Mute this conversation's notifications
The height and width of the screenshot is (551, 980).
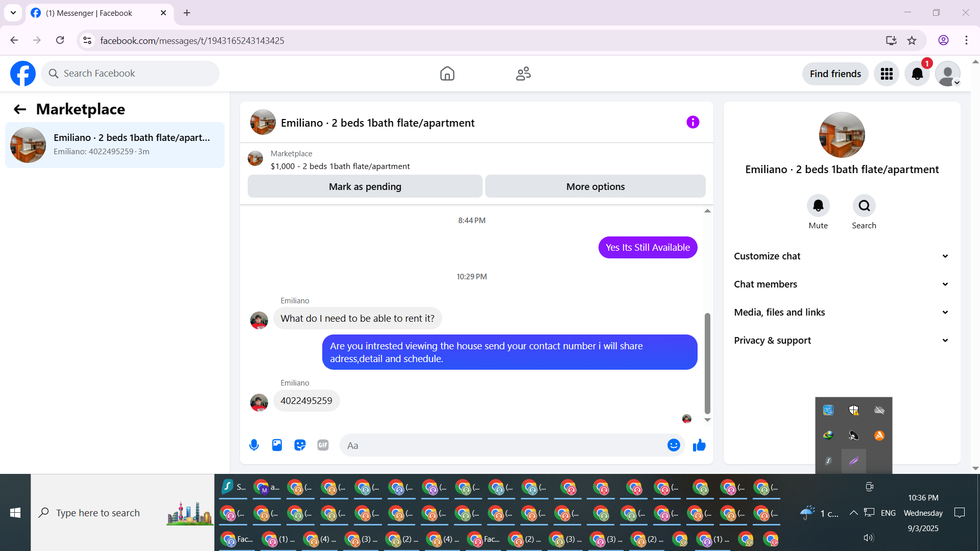click(818, 206)
